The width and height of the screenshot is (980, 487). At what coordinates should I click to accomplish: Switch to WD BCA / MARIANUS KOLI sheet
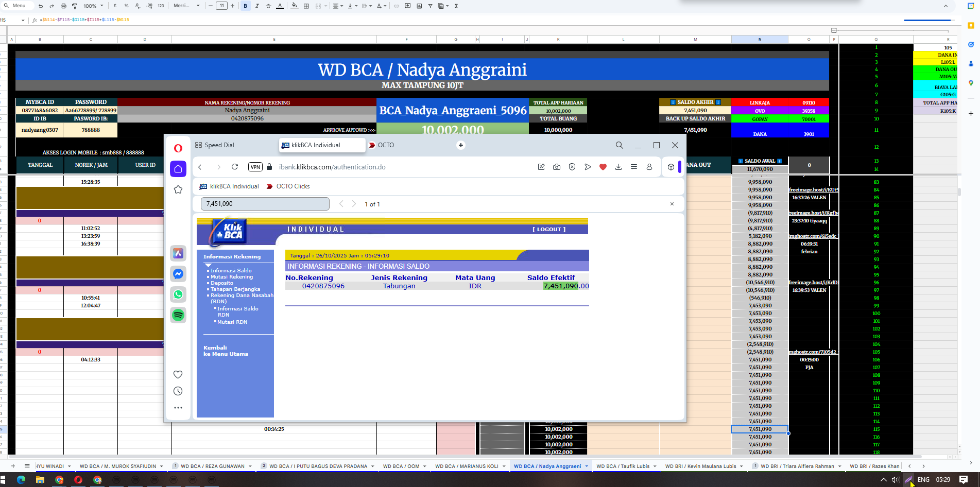(x=467, y=466)
